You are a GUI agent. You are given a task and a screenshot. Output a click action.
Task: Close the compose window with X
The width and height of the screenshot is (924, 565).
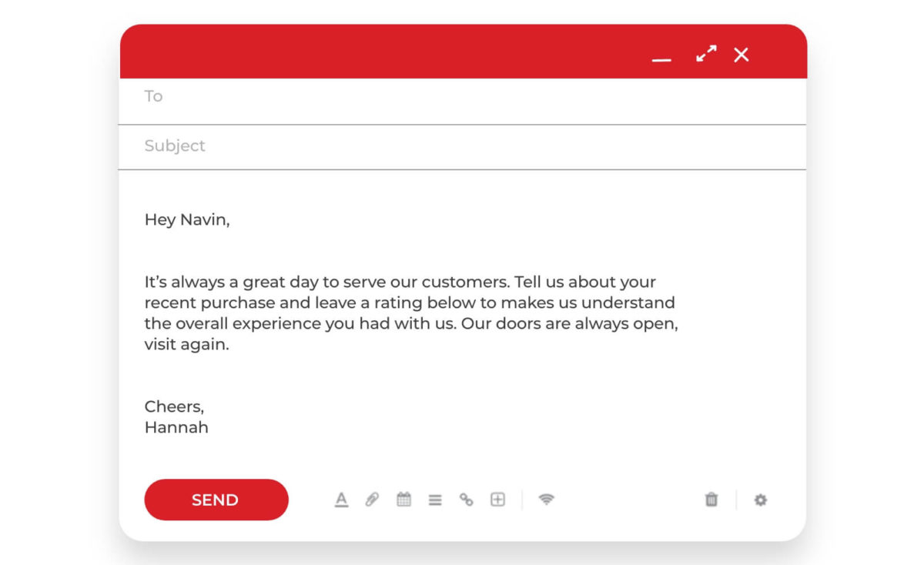(x=741, y=55)
